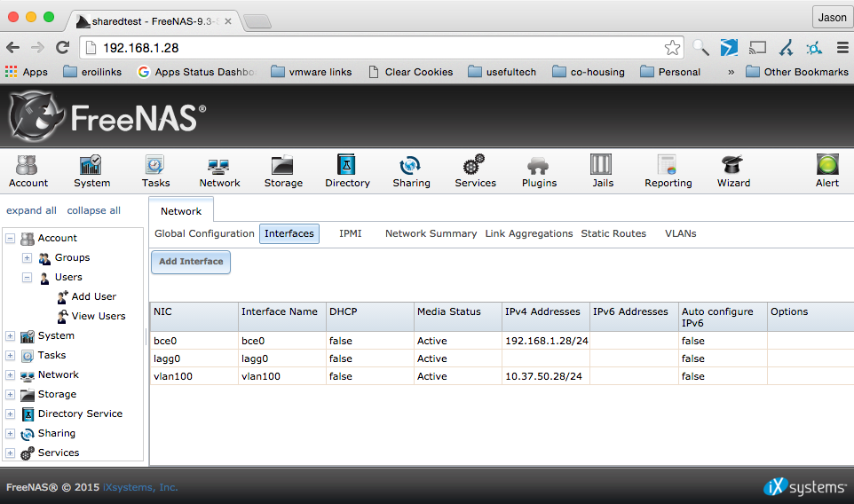Expand the Directory Service tree node
The width and height of the screenshot is (854, 504).
10,414
